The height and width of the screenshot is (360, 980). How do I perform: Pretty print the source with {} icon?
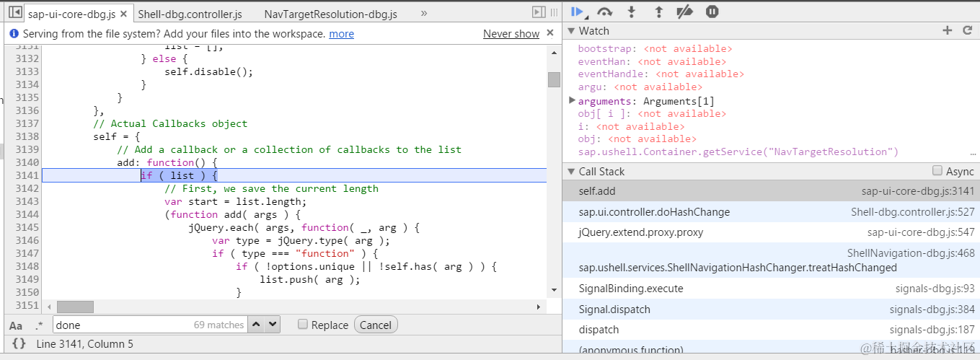click(x=19, y=344)
